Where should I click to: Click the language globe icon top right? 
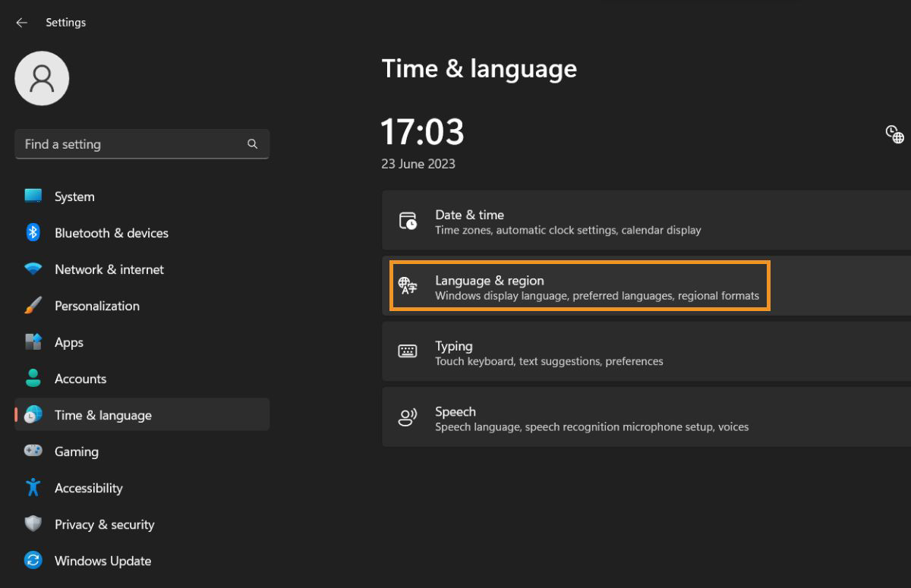point(894,134)
